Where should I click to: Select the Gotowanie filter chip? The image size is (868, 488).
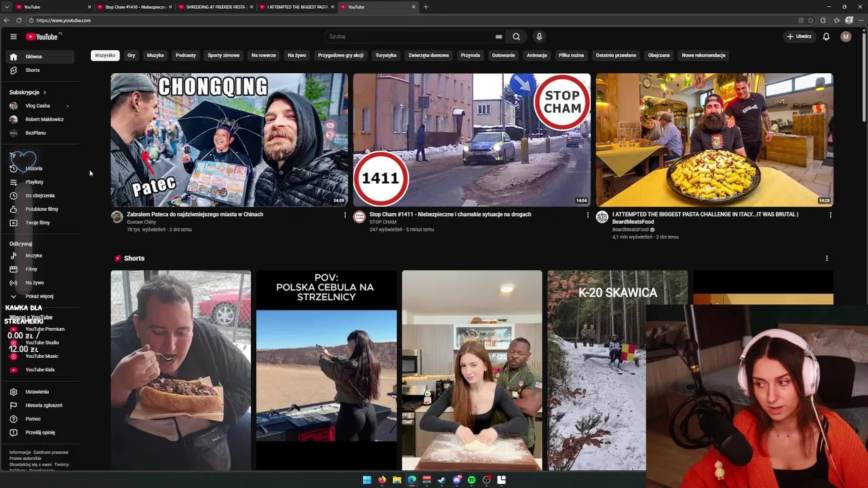coord(503,56)
